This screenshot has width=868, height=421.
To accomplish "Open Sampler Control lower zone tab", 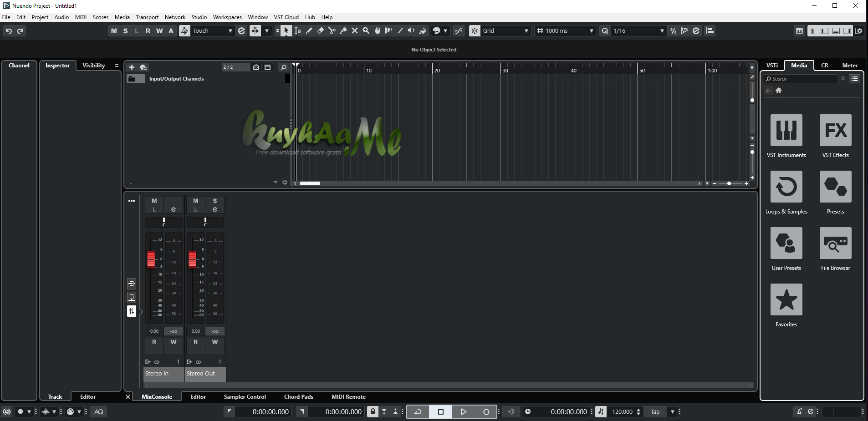I will point(245,397).
